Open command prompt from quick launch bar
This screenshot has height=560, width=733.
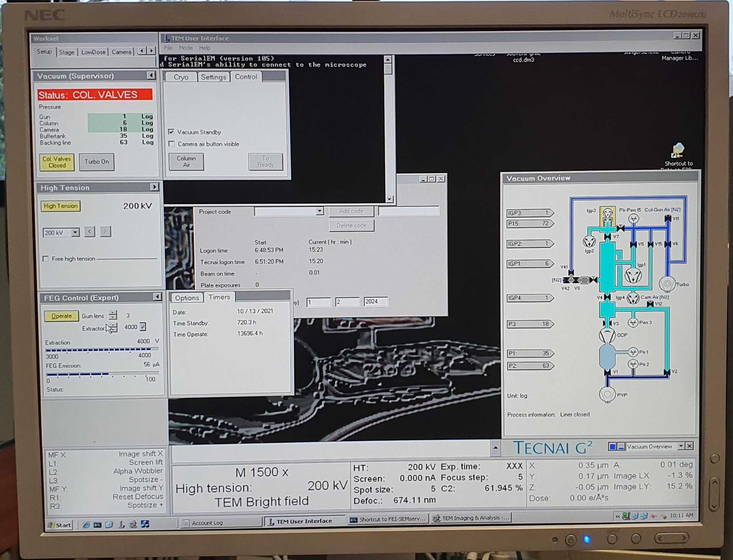[x=97, y=525]
